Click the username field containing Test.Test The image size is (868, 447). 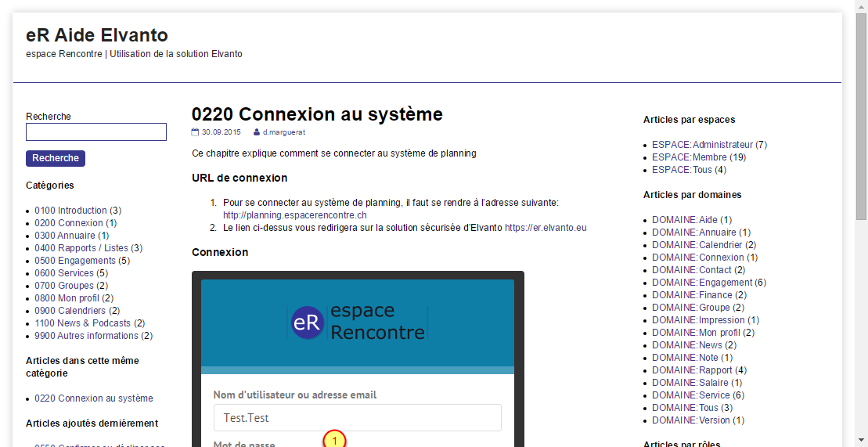358,418
